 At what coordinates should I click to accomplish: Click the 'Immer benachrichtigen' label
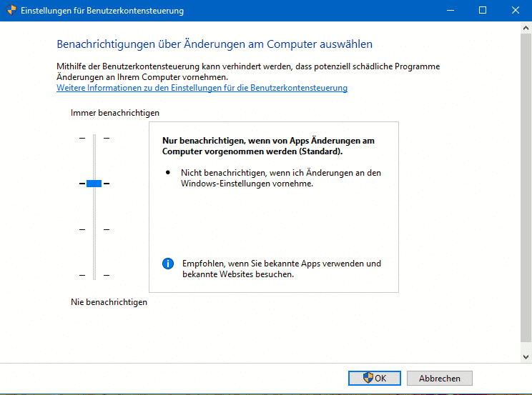coord(114,113)
